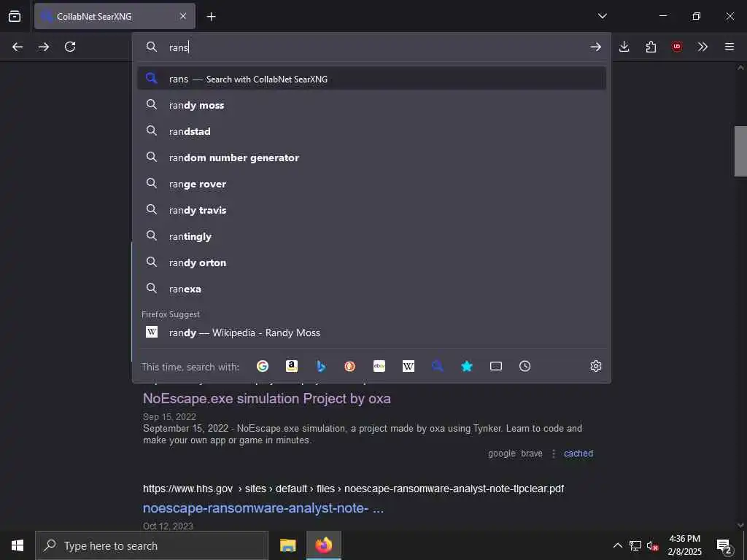Search this time with DuckDuckGo

coord(350,366)
